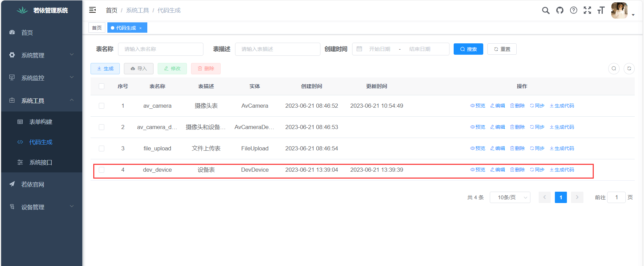The image size is (644, 266).
Task: Click the 删除 toolbar button
Action: [206, 68]
